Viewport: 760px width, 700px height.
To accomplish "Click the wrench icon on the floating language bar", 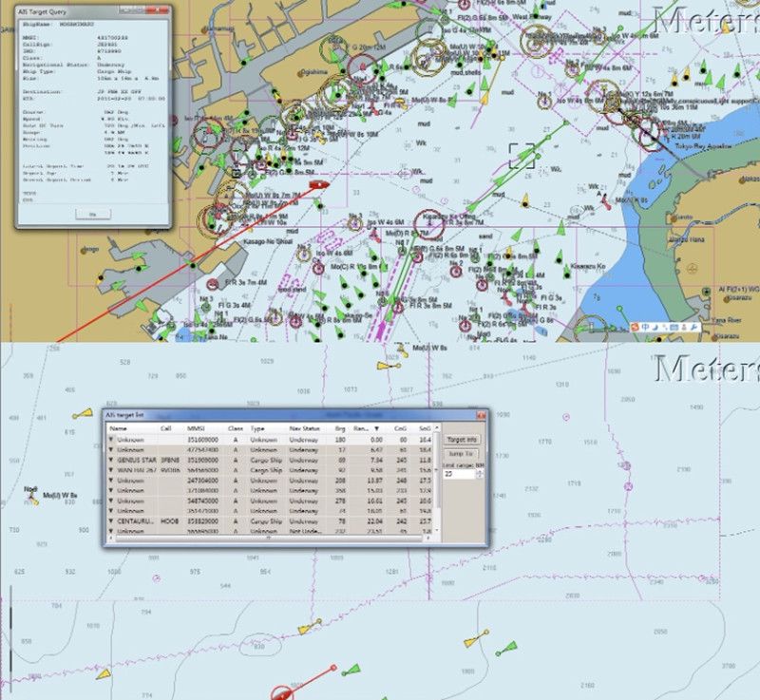I will click(694, 327).
